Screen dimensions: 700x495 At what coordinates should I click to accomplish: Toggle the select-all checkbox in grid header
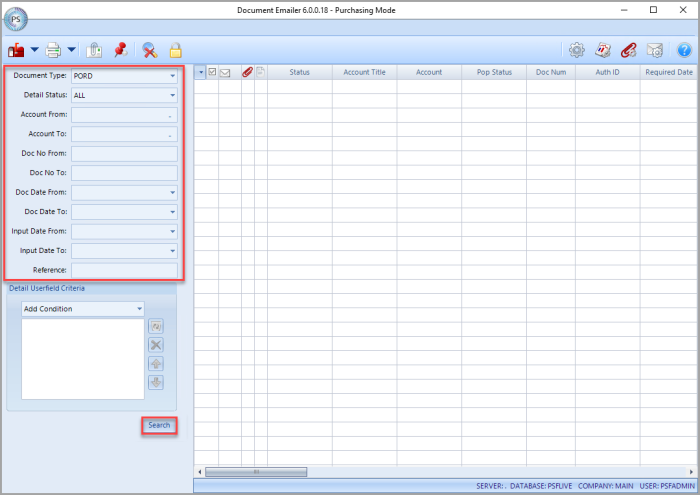(x=212, y=72)
